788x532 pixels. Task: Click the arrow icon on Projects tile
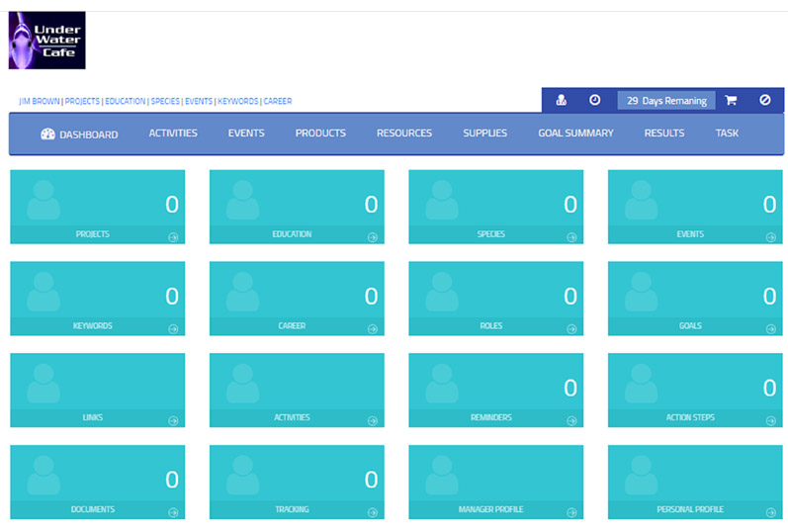173,237
